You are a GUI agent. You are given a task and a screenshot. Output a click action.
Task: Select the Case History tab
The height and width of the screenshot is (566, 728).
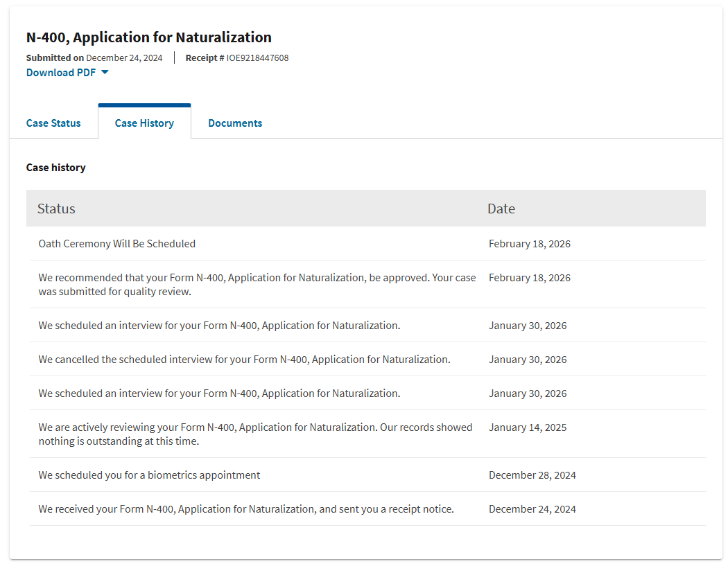tap(144, 123)
